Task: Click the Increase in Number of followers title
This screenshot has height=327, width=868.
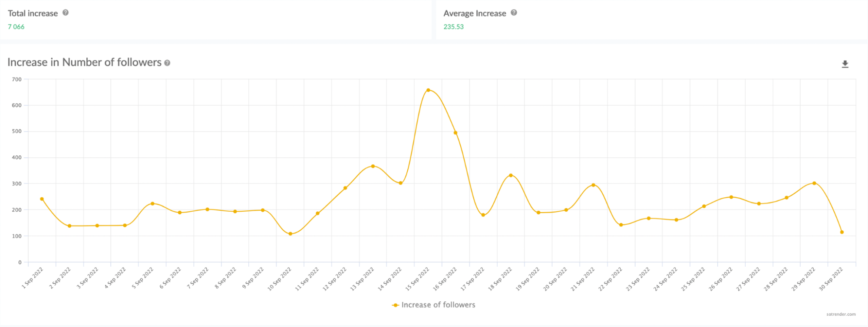Action: coord(84,62)
